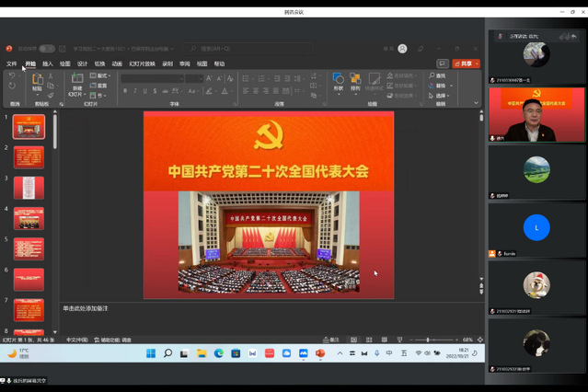The image size is (588, 392).
Task: Click the zoom slider handle
Action: 428,340
